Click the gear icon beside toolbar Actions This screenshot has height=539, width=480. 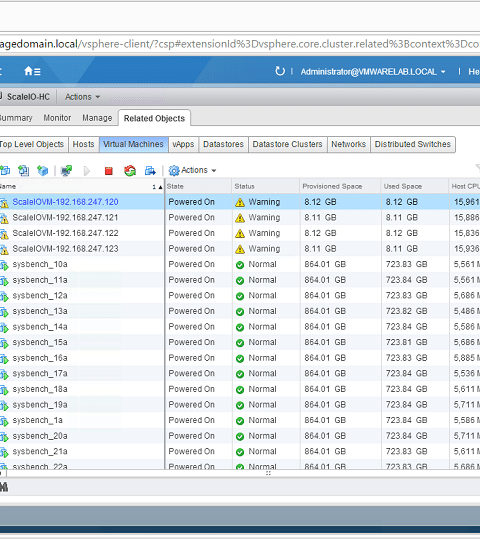pyautogui.click(x=174, y=170)
